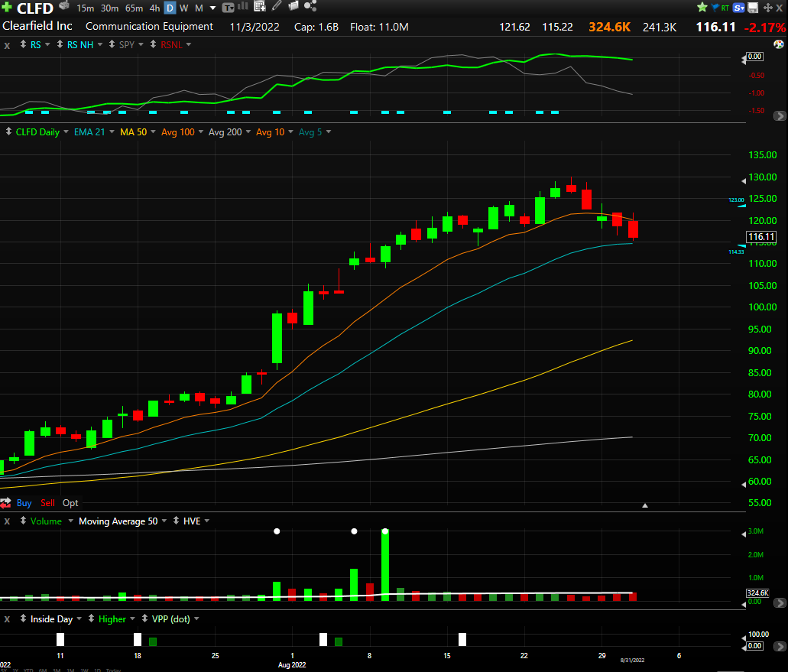
Task: Open the HVE indicator dropdown
Action: coord(206,521)
